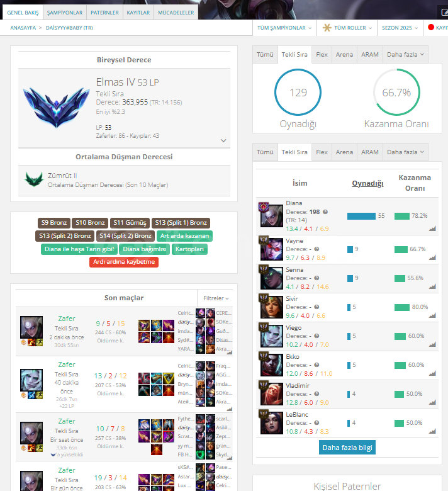The width and height of the screenshot is (448, 491).
Task: Click Diana champion portrait in stats list
Action: click(271, 216)
